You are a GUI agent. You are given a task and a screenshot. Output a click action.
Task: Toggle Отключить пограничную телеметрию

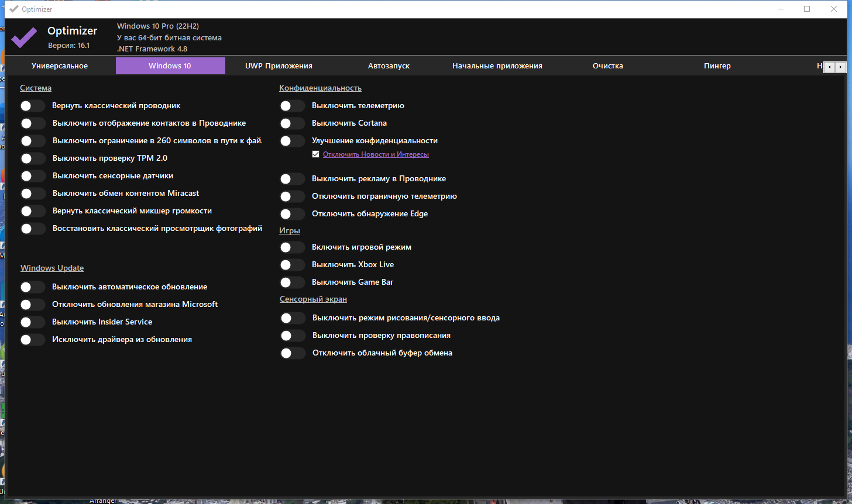[293, 196]
